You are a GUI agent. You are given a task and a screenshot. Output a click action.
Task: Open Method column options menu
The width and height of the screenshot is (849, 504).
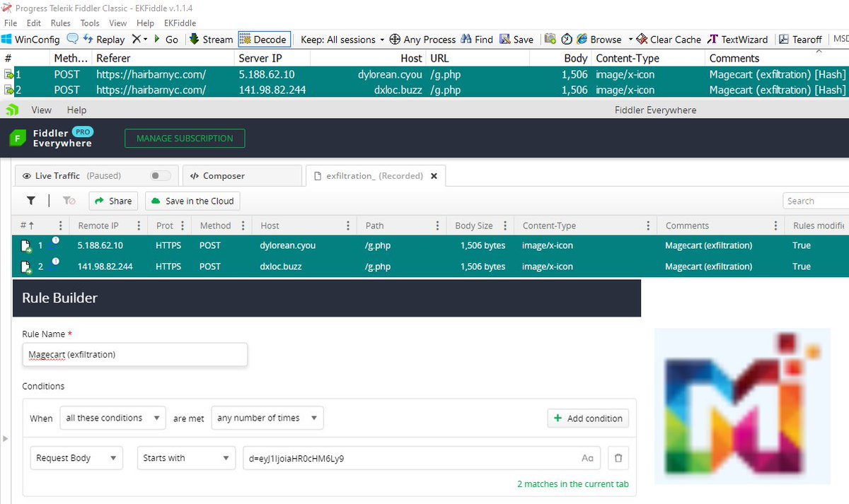(242, 225)
